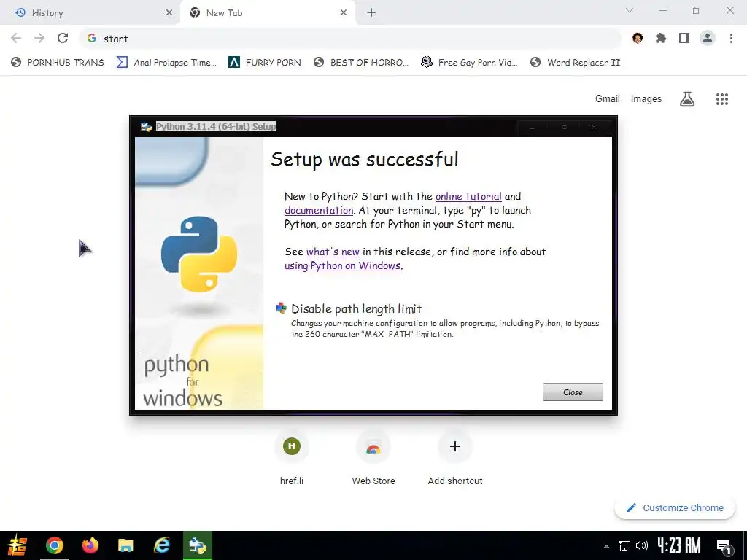Open using Python on Windows link
The height and width of the screenshot is (560, 747).
click(342, 265)
